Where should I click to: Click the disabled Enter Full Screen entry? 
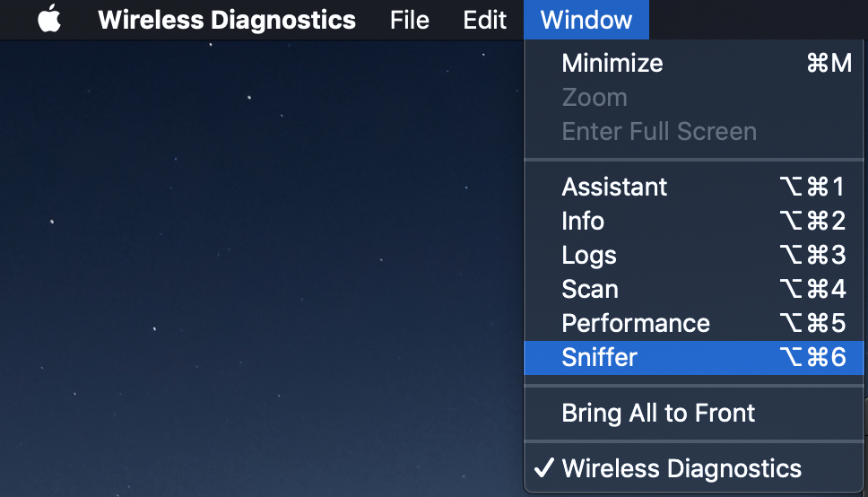pos(659,132)
